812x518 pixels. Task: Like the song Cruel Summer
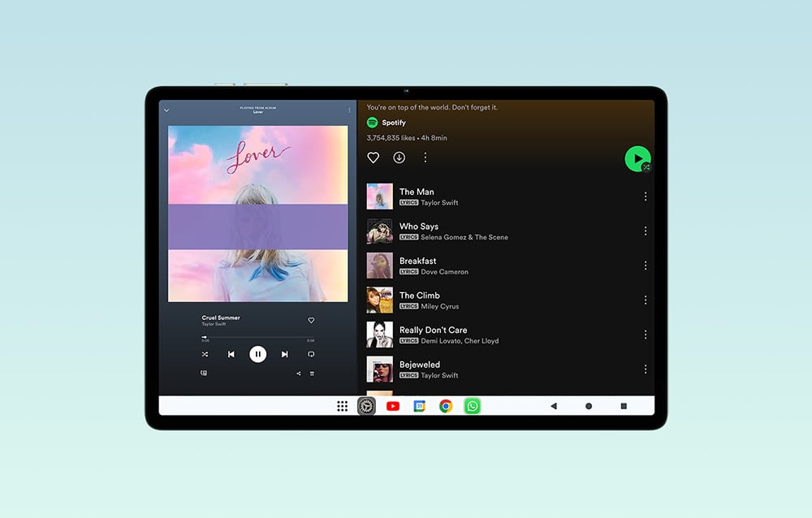(x=311, y=320)
